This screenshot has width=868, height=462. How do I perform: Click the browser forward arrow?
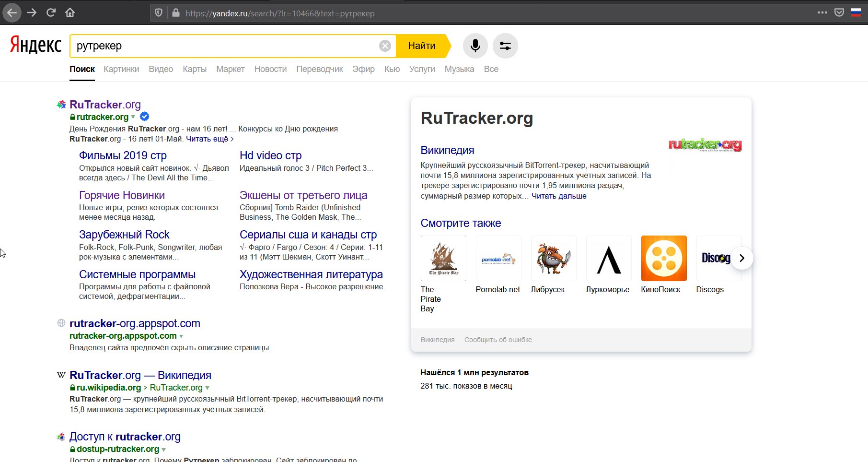pos(32,13)
